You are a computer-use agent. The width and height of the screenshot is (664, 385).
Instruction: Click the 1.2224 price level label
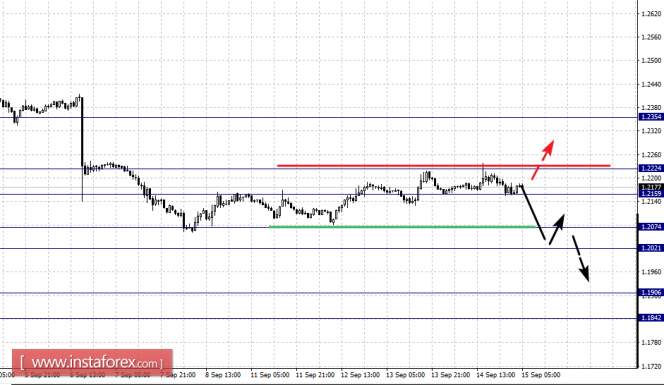pos(651,168)
